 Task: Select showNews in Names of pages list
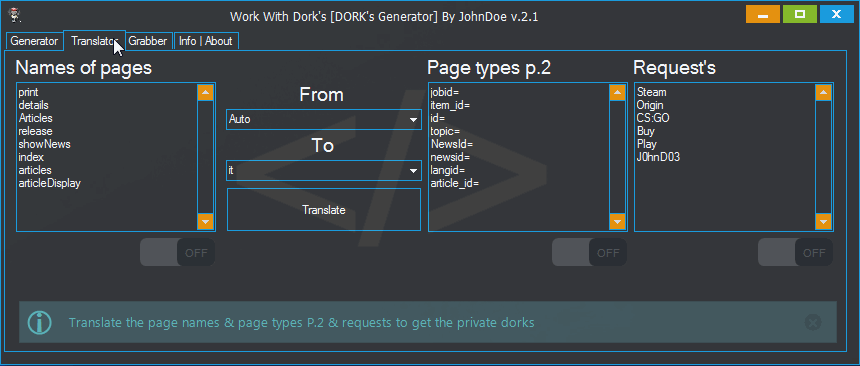click(x=44, y=144)
